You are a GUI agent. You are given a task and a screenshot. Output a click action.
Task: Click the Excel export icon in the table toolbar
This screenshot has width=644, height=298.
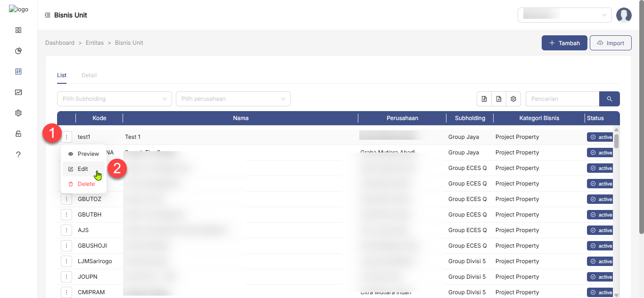click(x=484, y=99)
